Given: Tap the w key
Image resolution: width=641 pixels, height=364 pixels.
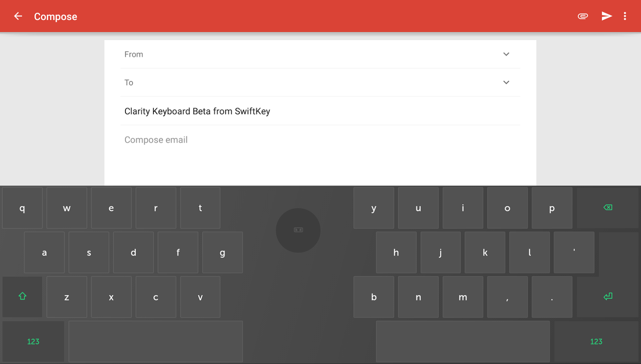Looking at the screenshot, I should coord(67,208).
